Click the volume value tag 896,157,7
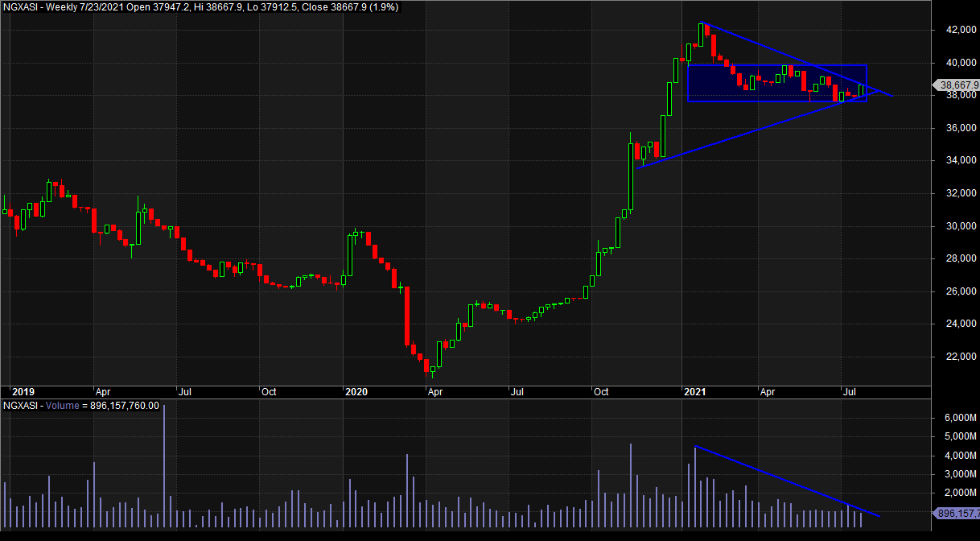Image resolution: width=980 pixels, height=541 pixels. [x=955, y=514]
